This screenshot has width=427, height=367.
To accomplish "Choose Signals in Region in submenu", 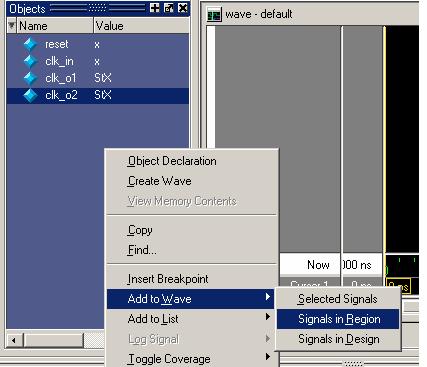I will pyautogui.click(x=339, y=319).
